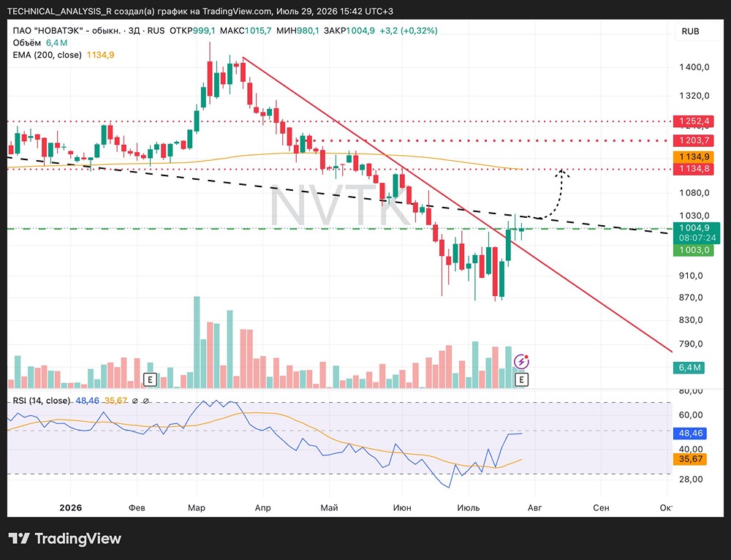
Task: Click the 60,00 RSI scale tick
Action: 691,415
